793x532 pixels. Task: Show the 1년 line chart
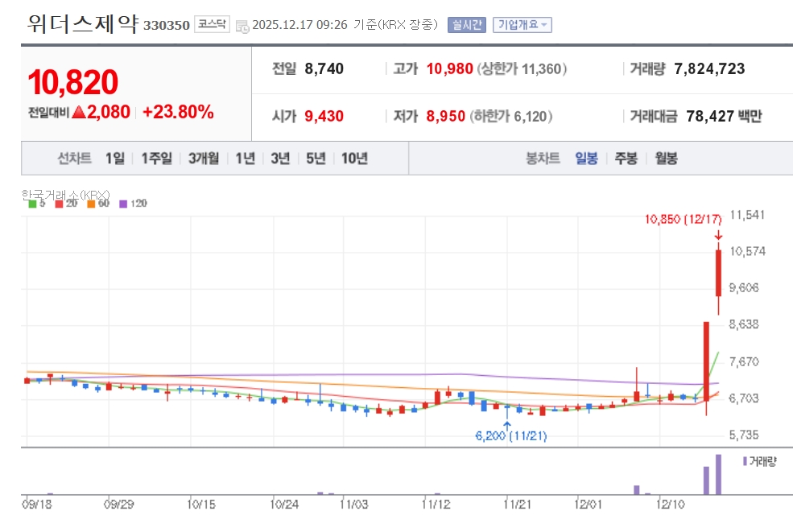[x=245, y=159]
